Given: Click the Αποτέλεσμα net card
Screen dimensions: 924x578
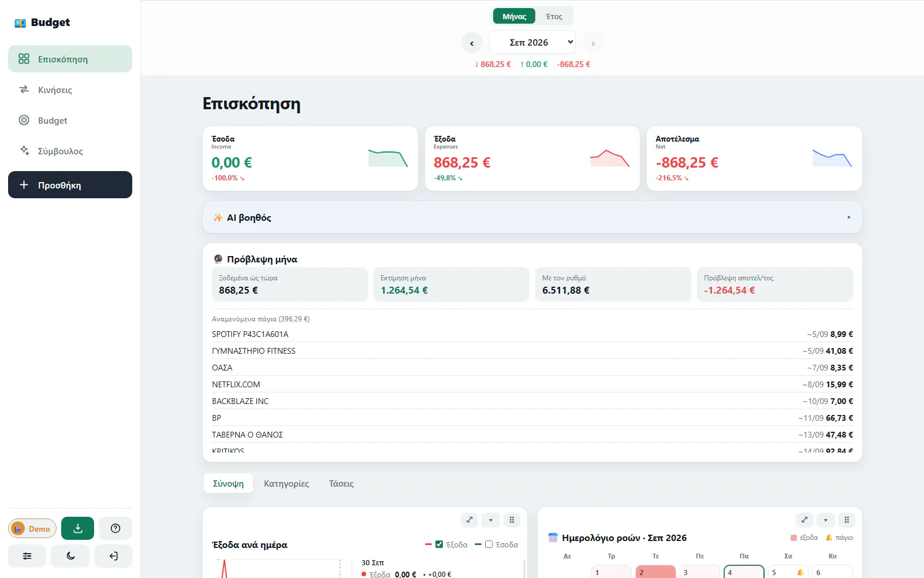Looking at the screenshot, I should (754, 158).
